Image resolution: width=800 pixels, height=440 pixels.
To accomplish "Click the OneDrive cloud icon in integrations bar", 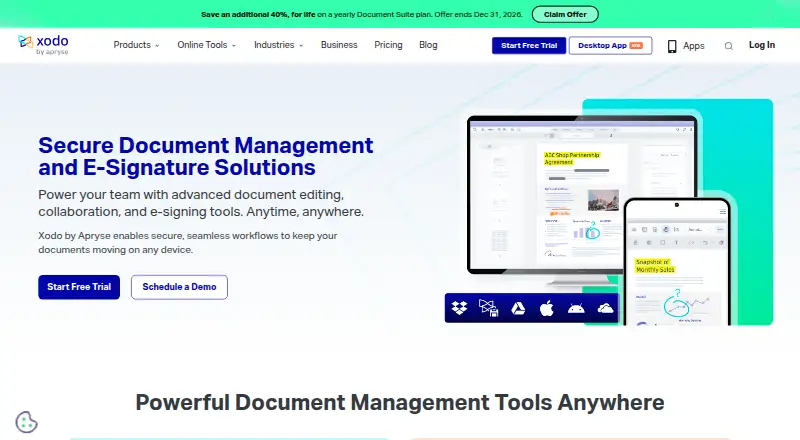I will (x=605, y=308).
